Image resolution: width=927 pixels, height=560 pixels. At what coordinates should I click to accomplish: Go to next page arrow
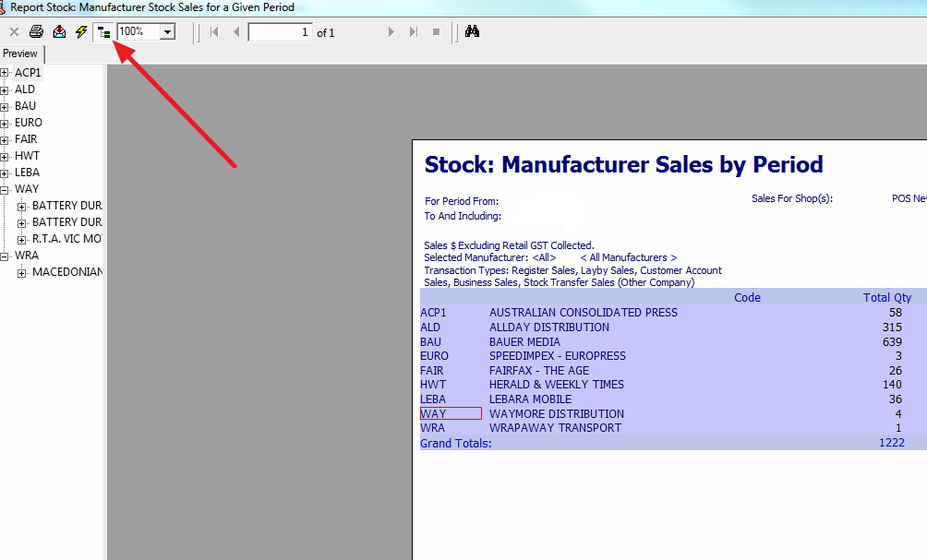click(x=391, y=32)
